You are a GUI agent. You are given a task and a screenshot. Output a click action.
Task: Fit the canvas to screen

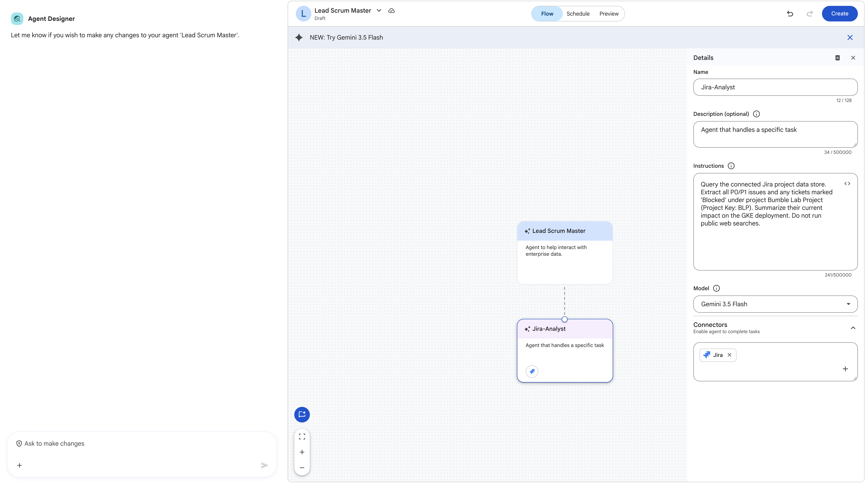302,436
